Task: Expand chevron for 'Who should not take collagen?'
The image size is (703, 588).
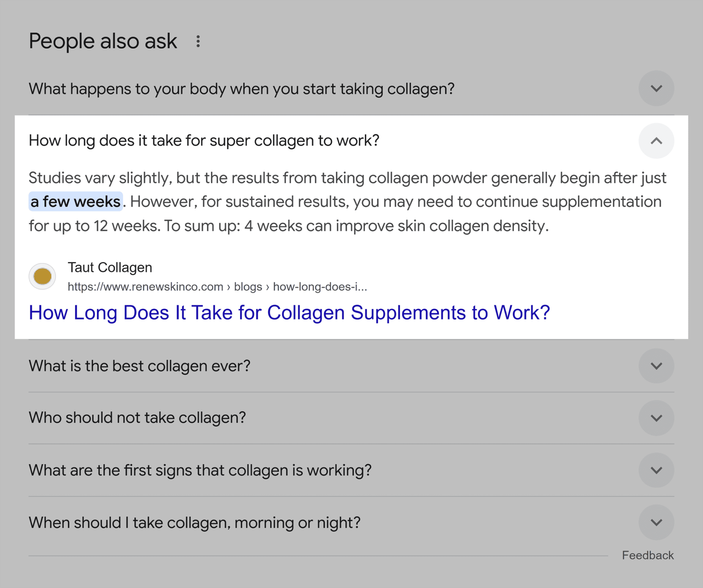Action: click(x=656, y=418)
